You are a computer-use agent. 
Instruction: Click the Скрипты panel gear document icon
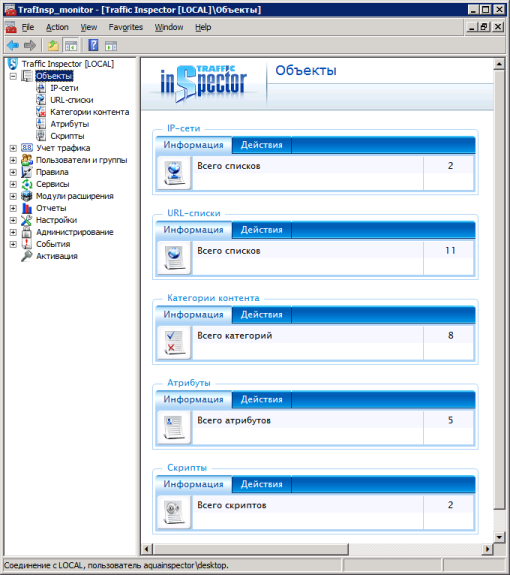pos(174,512)
